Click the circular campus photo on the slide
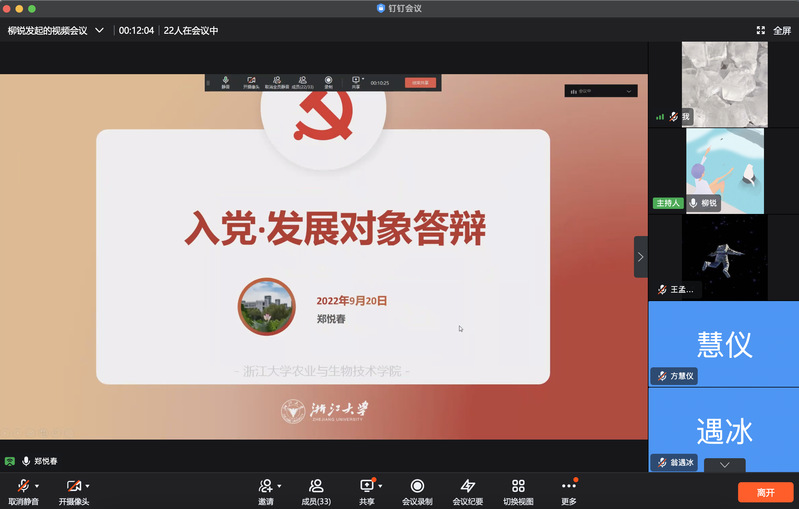The width and height of the screenshot is (799, 509). coord(267,306)
